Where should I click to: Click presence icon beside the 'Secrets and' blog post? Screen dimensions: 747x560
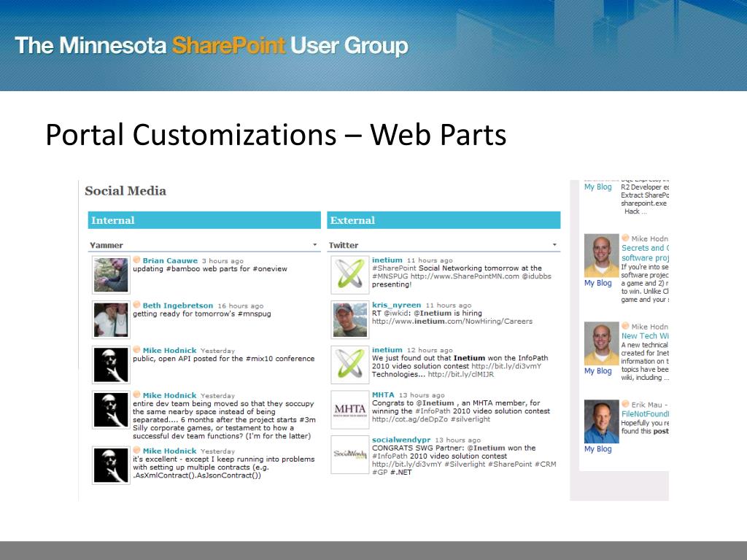click(x=625, y=238)
